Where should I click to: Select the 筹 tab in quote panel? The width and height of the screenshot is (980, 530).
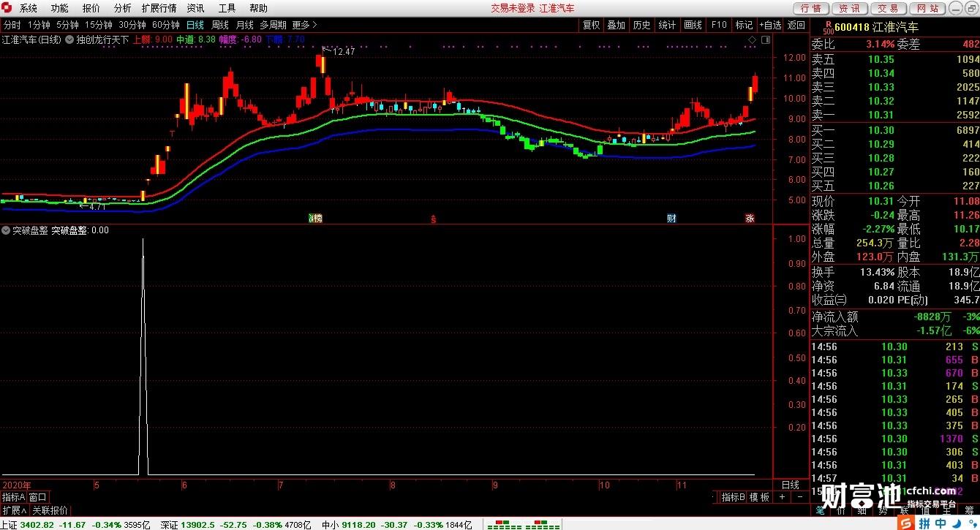(970, 510)
